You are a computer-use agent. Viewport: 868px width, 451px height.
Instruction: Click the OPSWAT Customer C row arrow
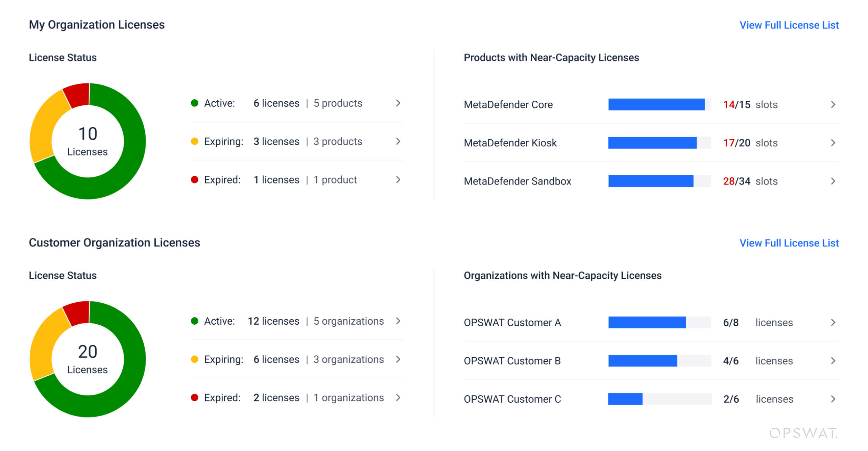point(833,399)
